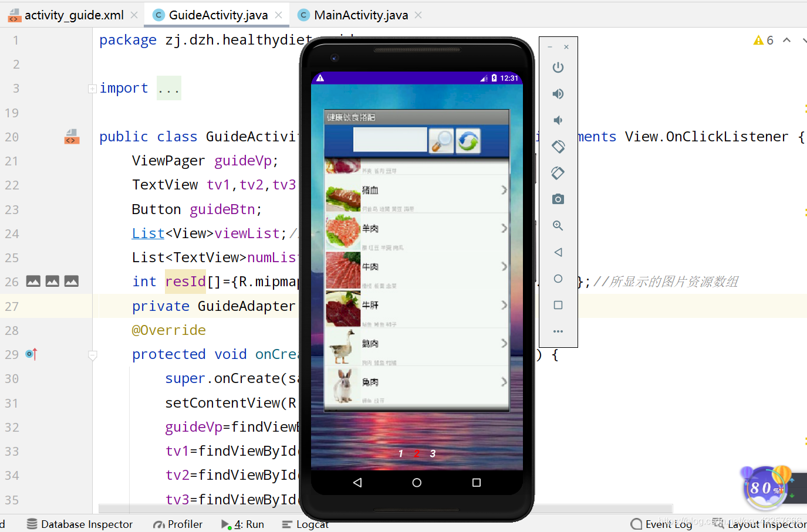Screen dimensions: 807x532
Task: Click the "@Override" annotation on line 28
Action: [169, 330]
